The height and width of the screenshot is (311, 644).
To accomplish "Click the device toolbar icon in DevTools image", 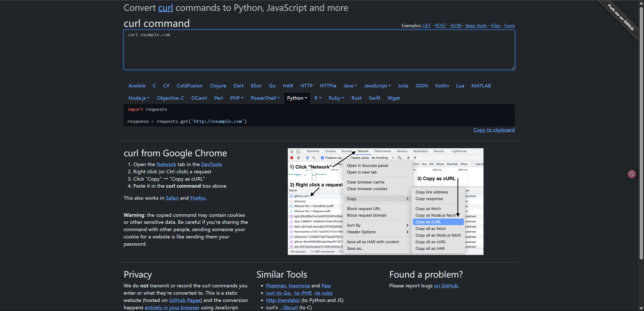I will (298, 151).
